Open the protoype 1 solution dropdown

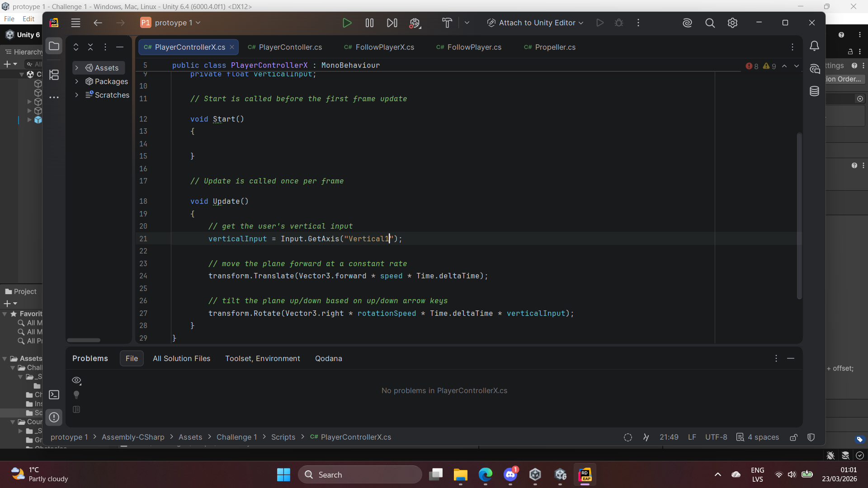tap(172, 23)
